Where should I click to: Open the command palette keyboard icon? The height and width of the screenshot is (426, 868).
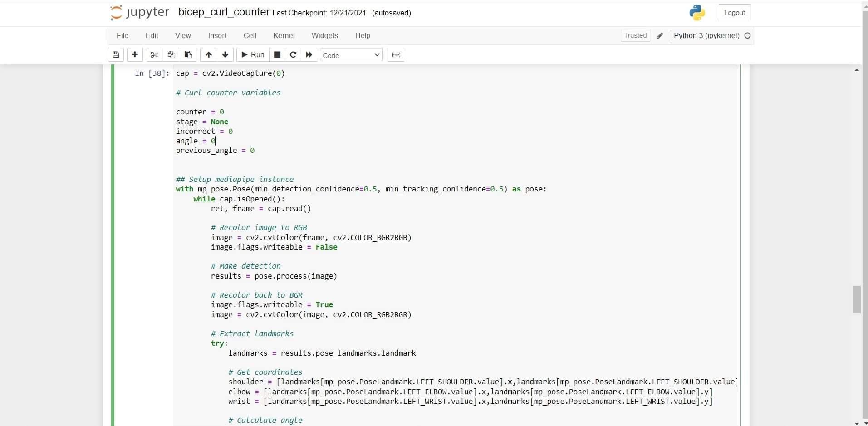click(x=396, y=54)
